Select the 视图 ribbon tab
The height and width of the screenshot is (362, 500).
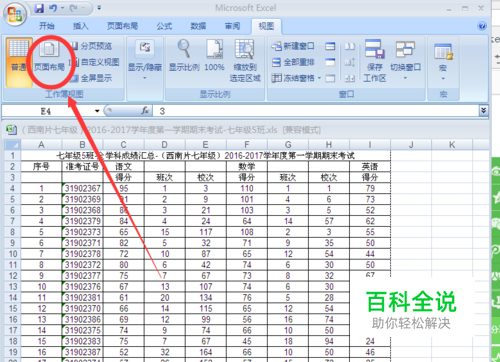(266, 26)
